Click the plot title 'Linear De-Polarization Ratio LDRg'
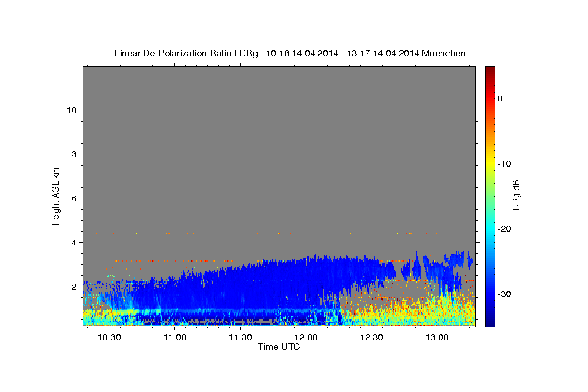The image size is (588, 392). click(186, 53)
